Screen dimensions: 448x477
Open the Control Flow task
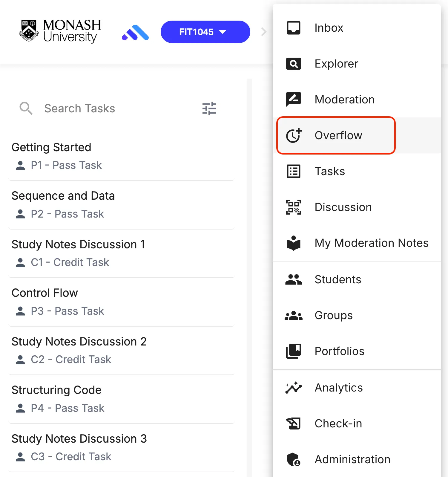(x=122, y=302)
